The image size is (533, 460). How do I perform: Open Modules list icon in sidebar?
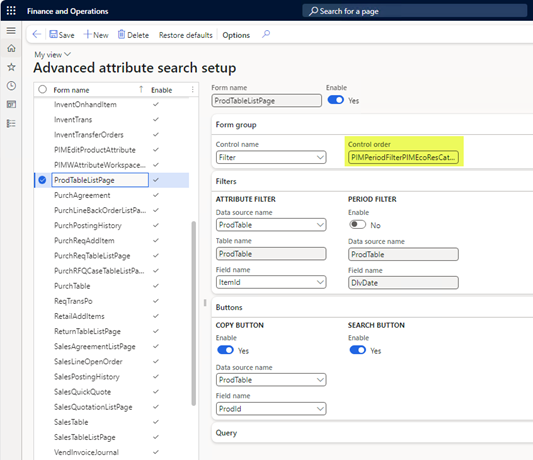pyautogui.click(x=11, y=123)
